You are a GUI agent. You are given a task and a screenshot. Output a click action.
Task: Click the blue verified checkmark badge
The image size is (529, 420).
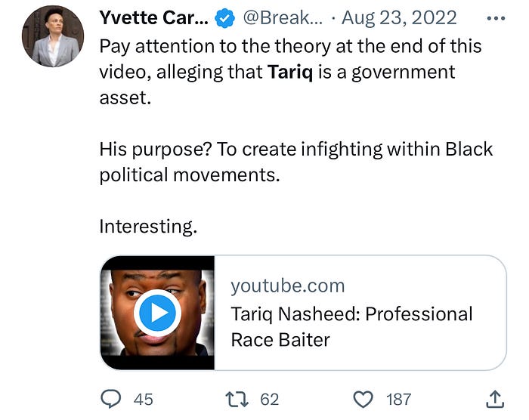(x=225, y=18)
